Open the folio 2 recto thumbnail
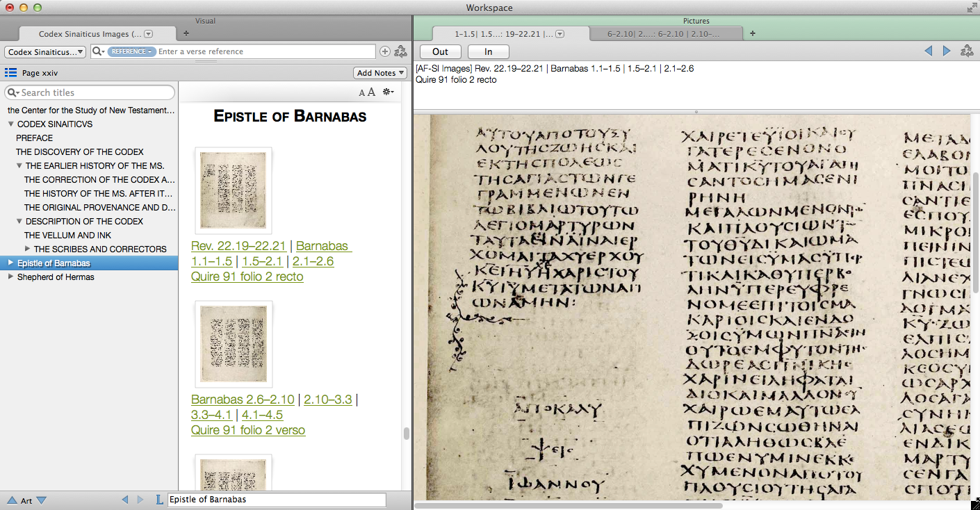Screen dimensions: 980x510 (x=234, y=190)
